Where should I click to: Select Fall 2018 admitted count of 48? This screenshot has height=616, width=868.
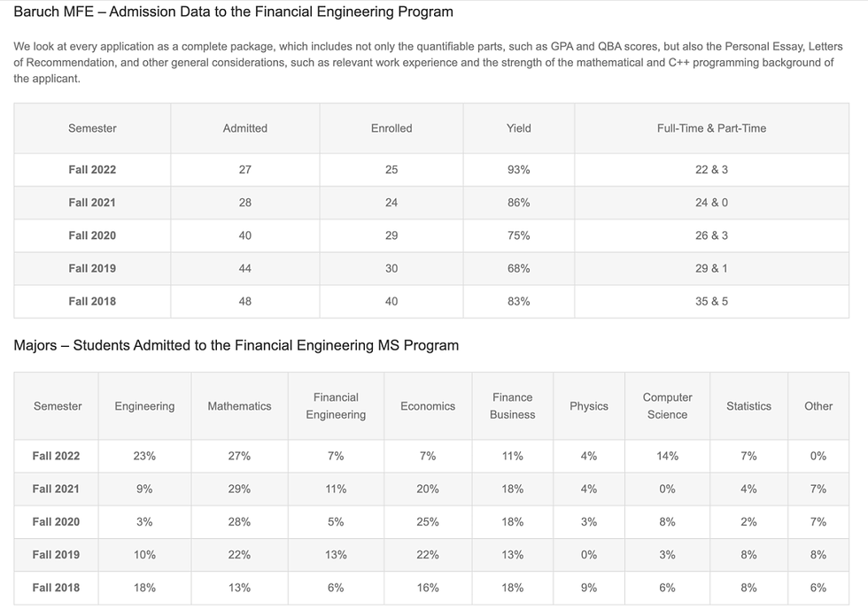(x=245, y=301)
